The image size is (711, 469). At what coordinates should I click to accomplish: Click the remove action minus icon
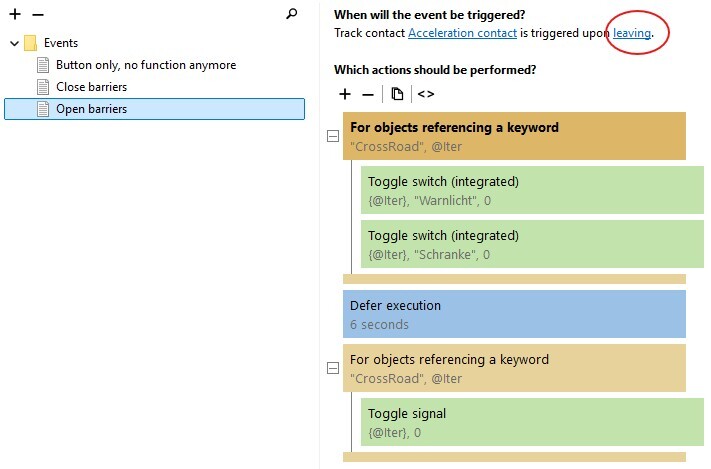click(368, 94)
